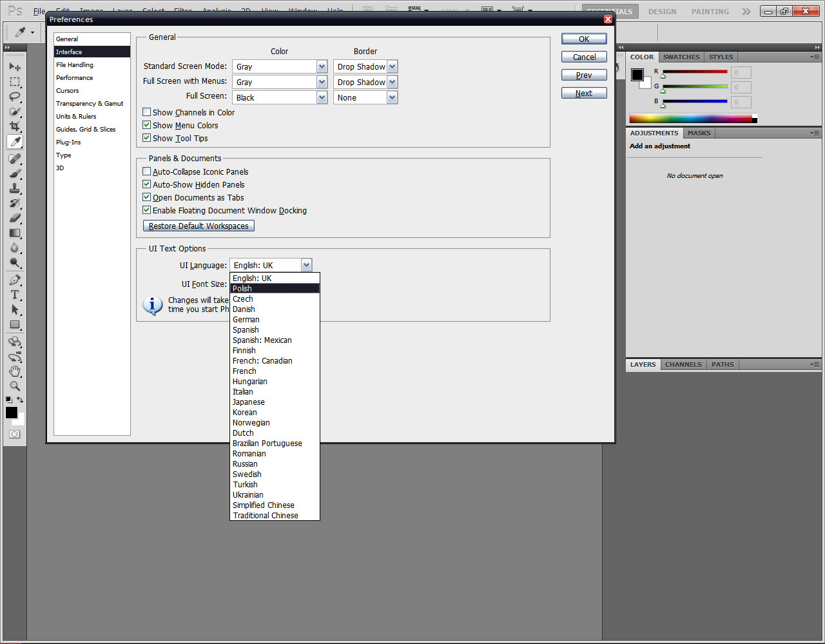Select the 3D Camera Rotate tool

tap(15, 356)
